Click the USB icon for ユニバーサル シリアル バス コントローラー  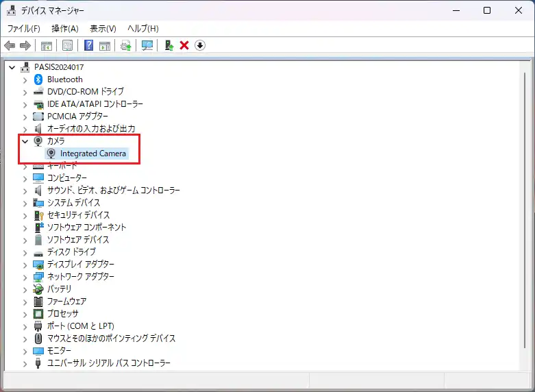coord(38,363)
